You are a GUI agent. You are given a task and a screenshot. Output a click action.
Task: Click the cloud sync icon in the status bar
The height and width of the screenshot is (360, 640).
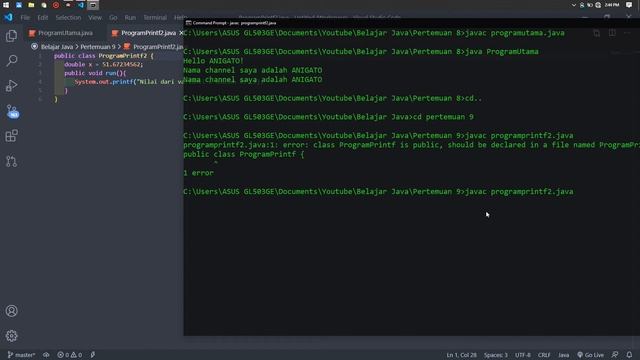(x=46, y=355)
